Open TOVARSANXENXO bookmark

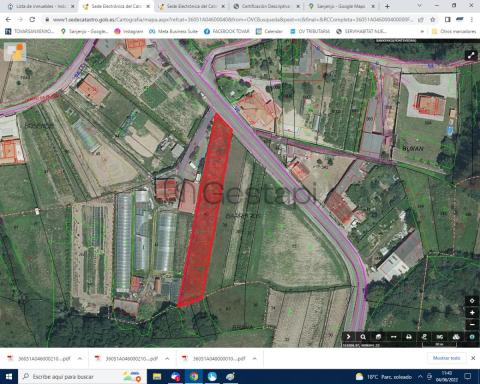(x=30, y=31)
